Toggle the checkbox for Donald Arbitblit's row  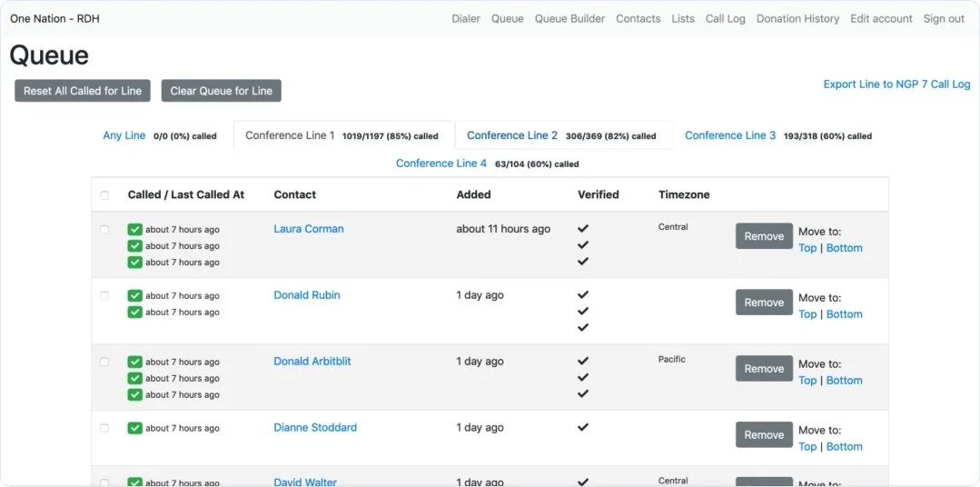pos(104,362)
